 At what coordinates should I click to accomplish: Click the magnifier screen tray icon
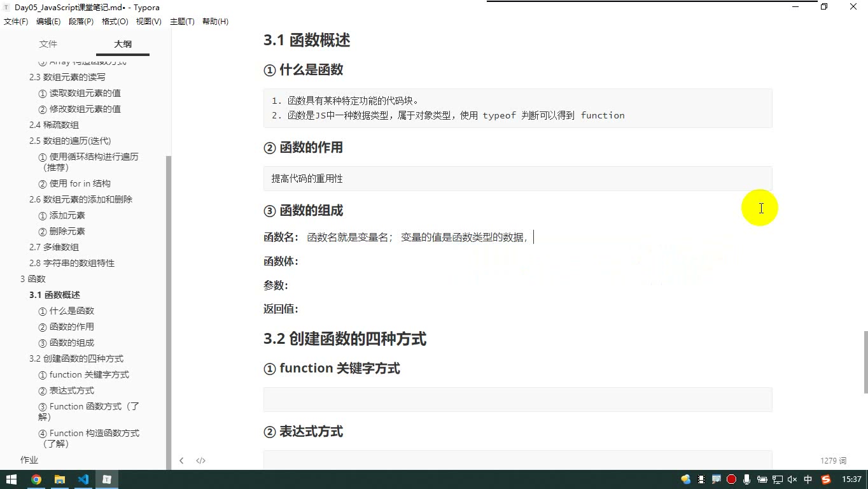click(x=716, y=479)
